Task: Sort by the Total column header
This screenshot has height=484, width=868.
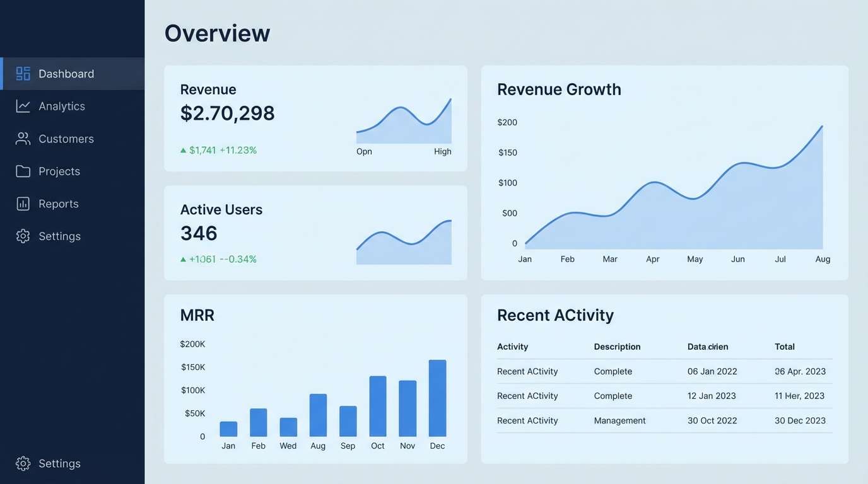Action: coord(784,347)
